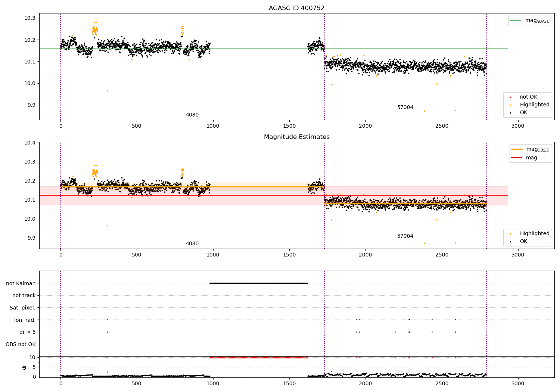The image size is (560, 392).
Task: Click the "not Kalman" row label
Action: (21, 283)
